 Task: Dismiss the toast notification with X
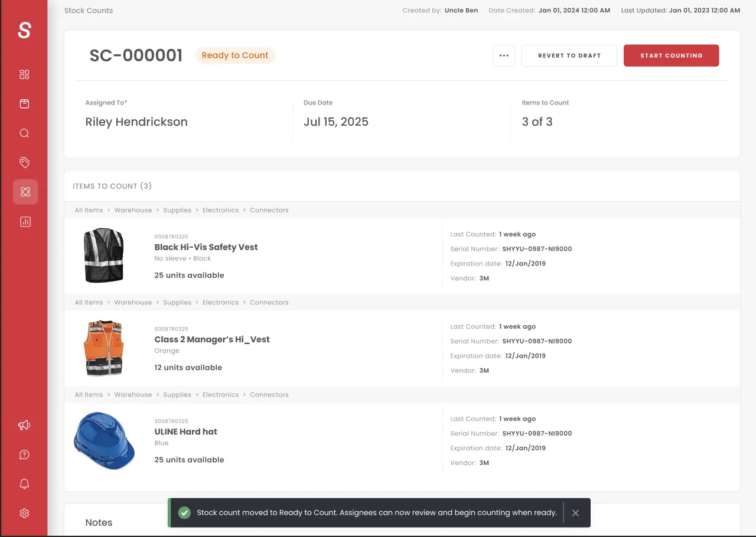pyautogui.click(x=576, y=513)
